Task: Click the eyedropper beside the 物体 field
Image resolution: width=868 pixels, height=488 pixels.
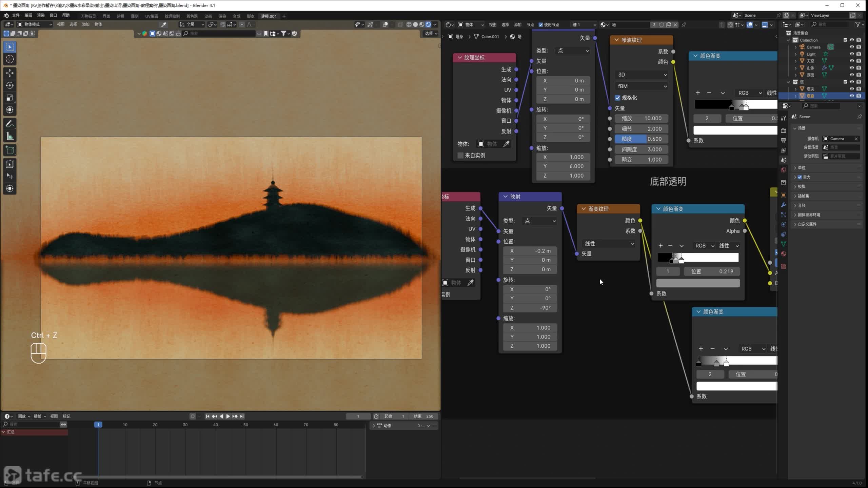Action: point(506,144)
